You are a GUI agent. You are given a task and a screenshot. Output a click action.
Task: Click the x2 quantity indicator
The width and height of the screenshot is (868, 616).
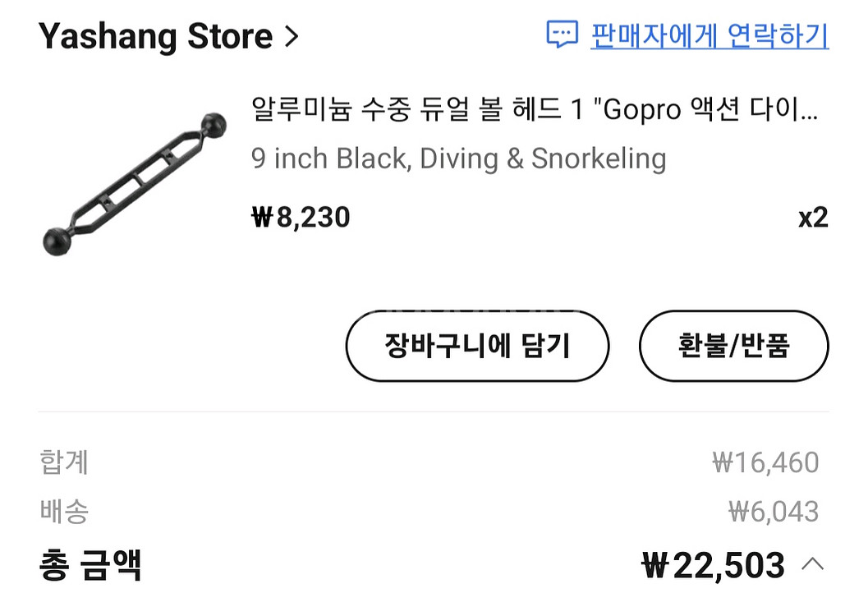coord(813,218)
